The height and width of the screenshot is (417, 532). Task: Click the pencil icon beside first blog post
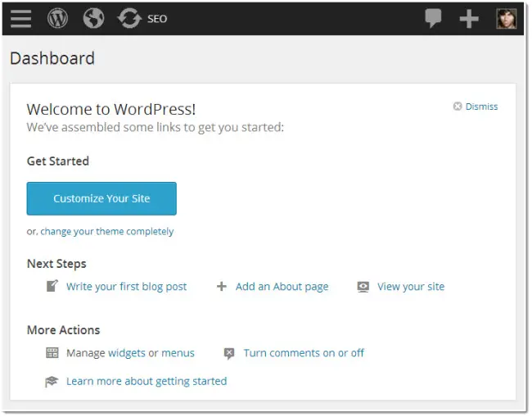tap(52, 286)
